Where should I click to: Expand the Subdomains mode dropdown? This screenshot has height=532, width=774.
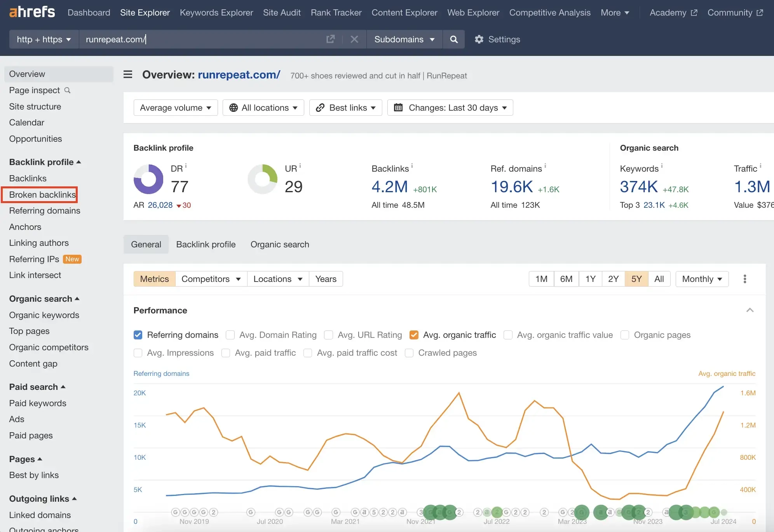404,39
